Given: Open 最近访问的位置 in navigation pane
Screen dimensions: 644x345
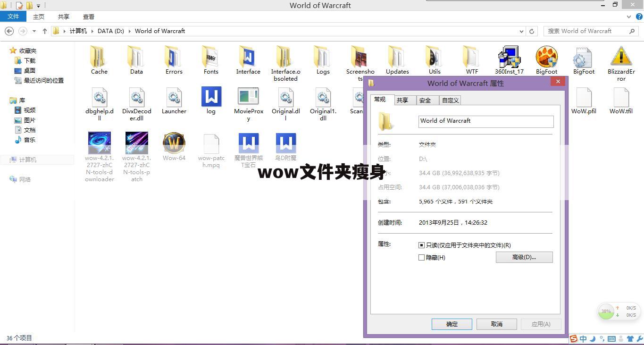Looking at the screenshot, I should (x=39, y=81).
